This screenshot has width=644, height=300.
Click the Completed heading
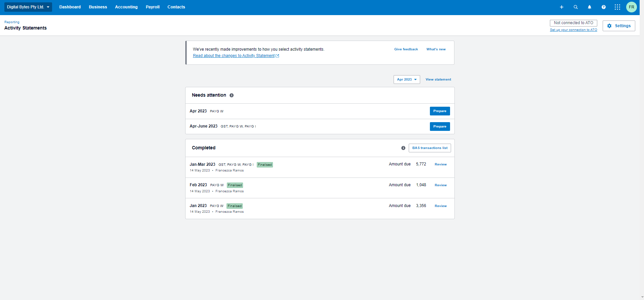(x=204, y=148)
